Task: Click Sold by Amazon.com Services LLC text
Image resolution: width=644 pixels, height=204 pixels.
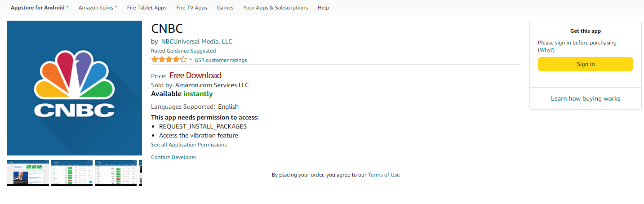Action: tap(200, 85)
